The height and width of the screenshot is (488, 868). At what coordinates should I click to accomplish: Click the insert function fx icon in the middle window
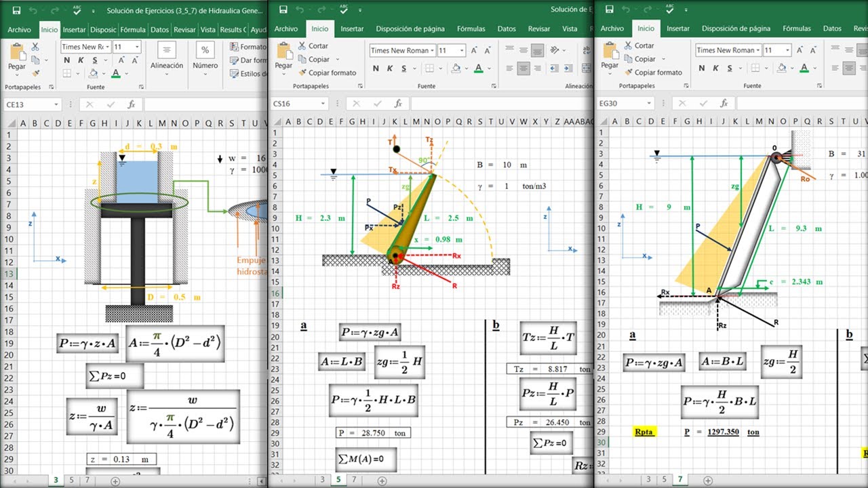click(399, 104)
